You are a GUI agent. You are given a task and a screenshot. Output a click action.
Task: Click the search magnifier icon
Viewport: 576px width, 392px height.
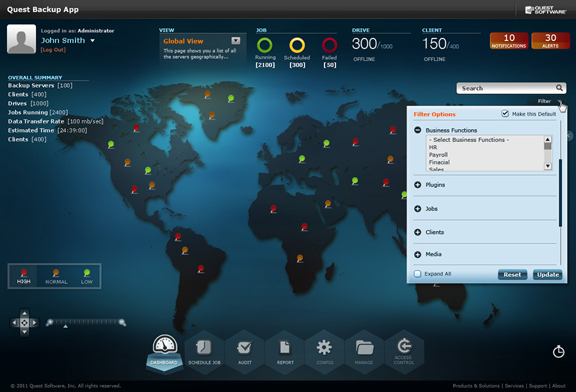(x=559, y=88)
